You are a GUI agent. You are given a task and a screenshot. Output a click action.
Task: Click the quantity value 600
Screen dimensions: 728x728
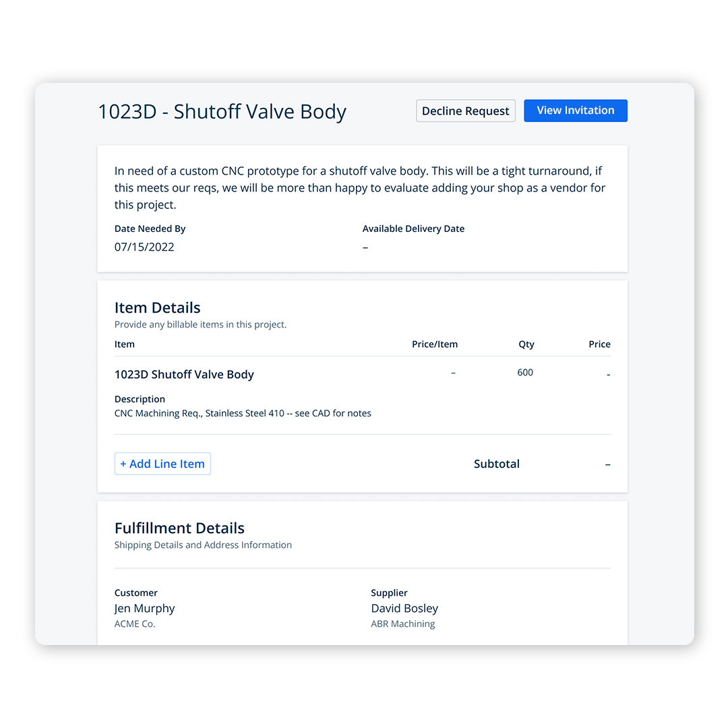pyautogui.click(x=525, y=373)
